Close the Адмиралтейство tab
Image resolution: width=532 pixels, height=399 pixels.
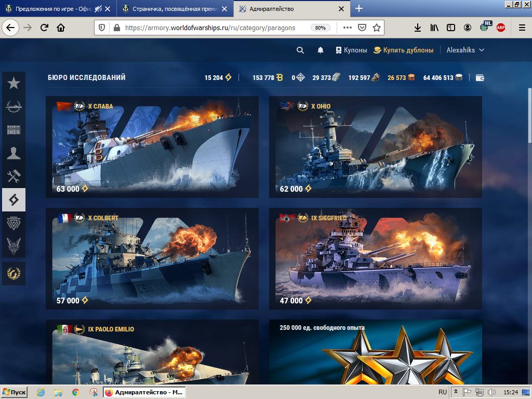341,9
